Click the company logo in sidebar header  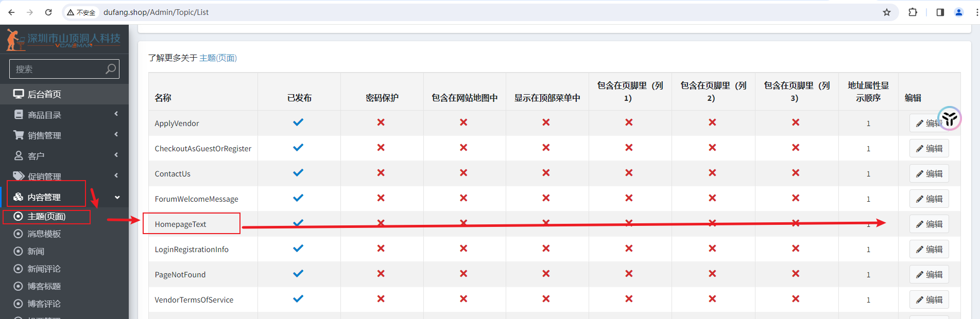64,40
